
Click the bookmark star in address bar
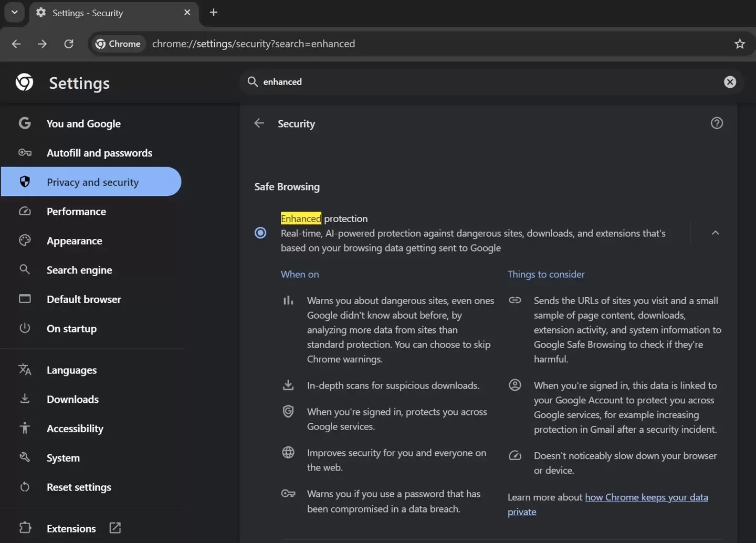click(x=740, y=44)
